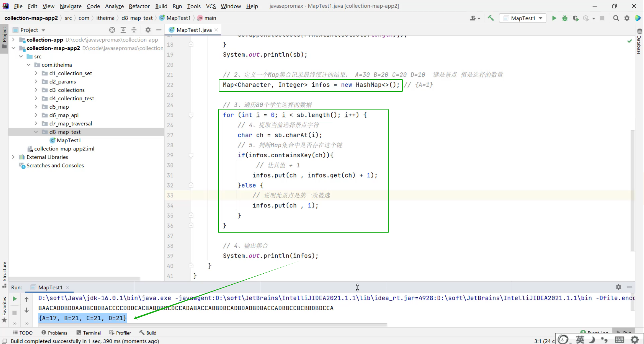Open the Refactor menu
Screen dimensions: 644x344
click(139, 6)
